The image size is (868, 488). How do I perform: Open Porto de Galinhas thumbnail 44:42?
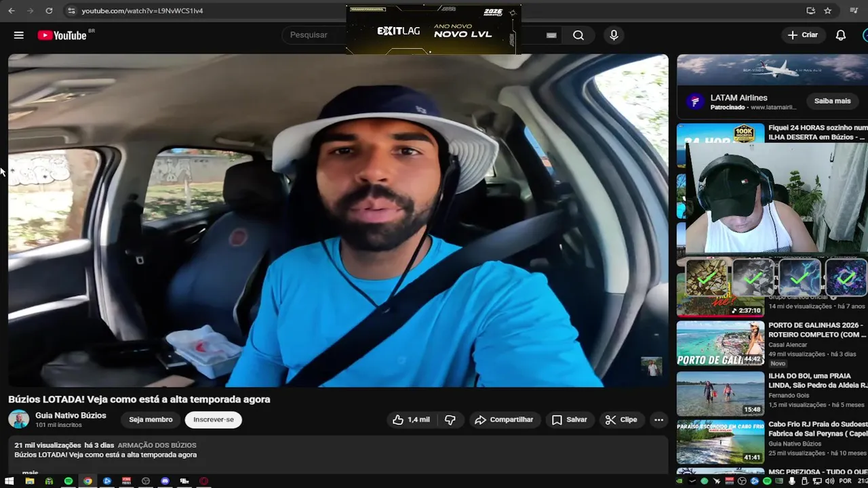(x=720, y=343)
